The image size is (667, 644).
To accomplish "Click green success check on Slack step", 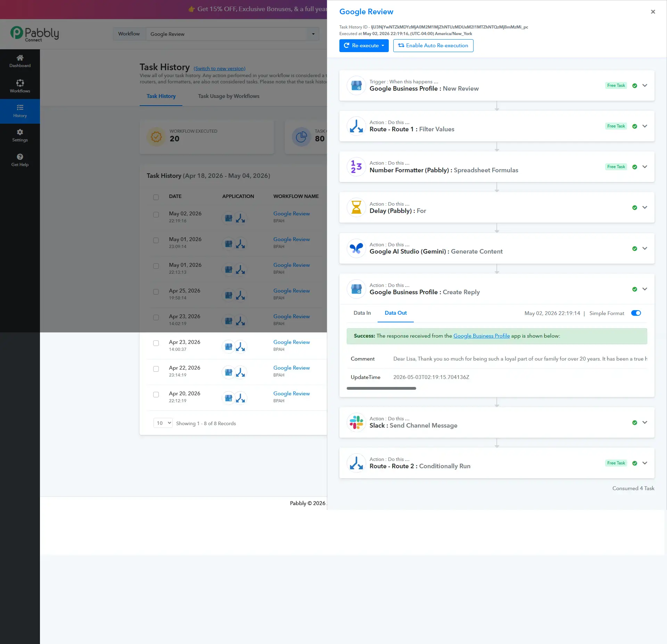I will coord(635,423).
